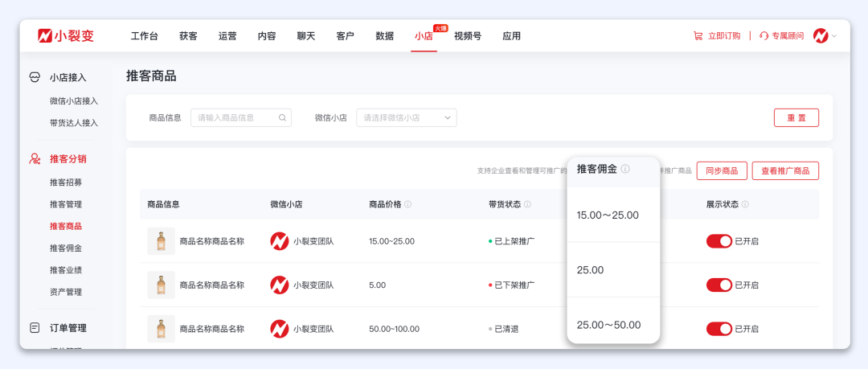This screenshot has height=369, width=868.
Task: Expand the account avatar menu arrow
Action: click(x=834, y=36)
